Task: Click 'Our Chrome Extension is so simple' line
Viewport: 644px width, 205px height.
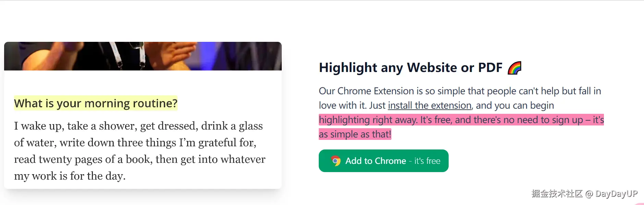Action: (460, 91)
